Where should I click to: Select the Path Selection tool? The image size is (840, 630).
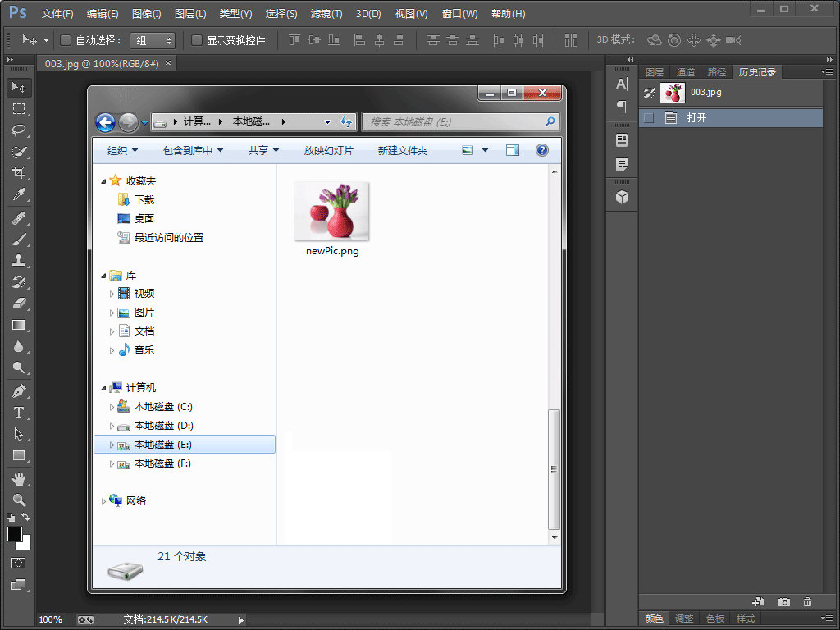(19, 434)
